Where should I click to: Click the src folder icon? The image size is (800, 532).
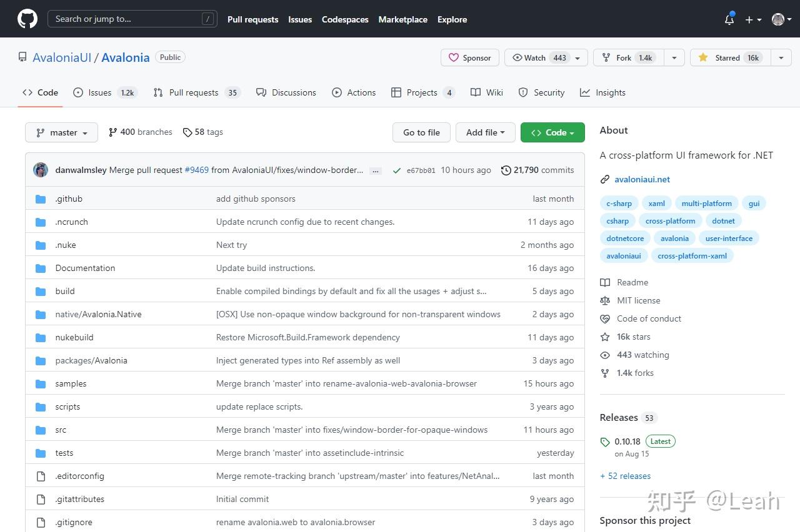click(x=41, y=430)
